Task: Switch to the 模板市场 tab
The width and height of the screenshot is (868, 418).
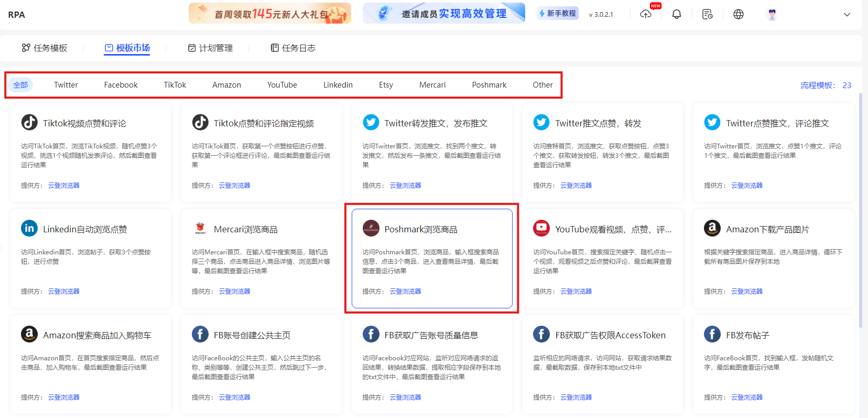Action: click(127, 48)
